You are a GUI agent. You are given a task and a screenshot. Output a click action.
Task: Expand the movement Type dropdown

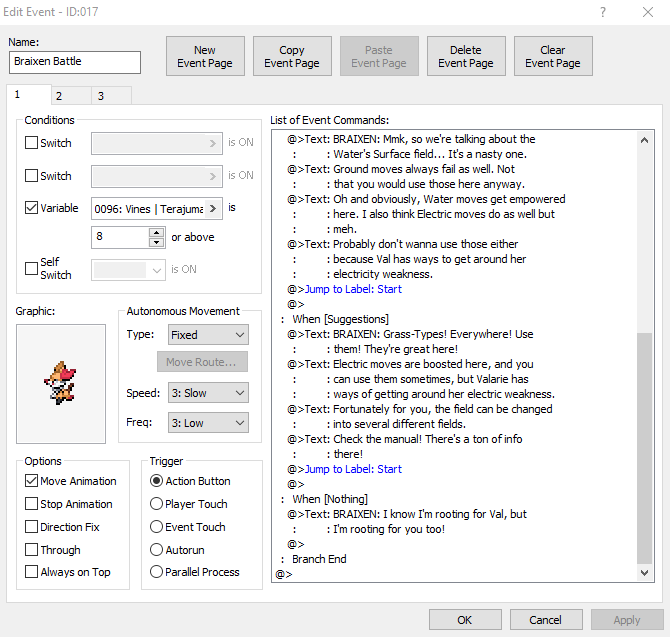pos(208,335)
